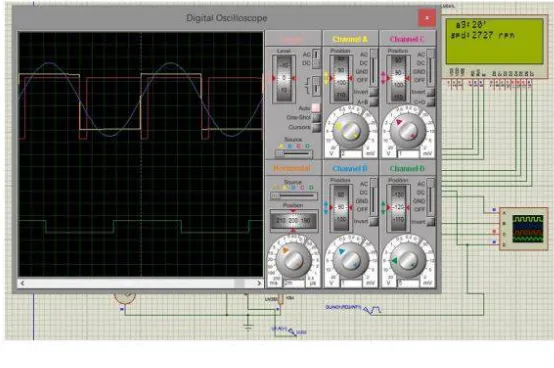This screenshot has width=554, height=368.
Task: Click the cyan Channel B position marker arrows
Action: [326, 208]
